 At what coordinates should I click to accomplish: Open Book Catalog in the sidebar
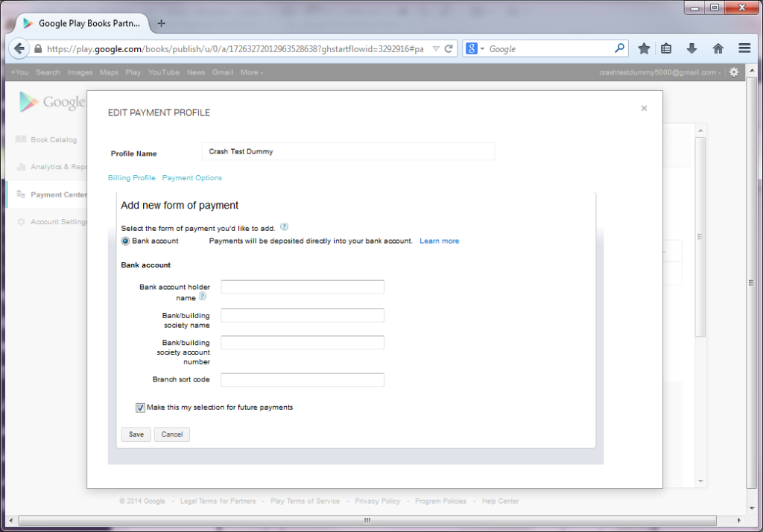(54, 139)
